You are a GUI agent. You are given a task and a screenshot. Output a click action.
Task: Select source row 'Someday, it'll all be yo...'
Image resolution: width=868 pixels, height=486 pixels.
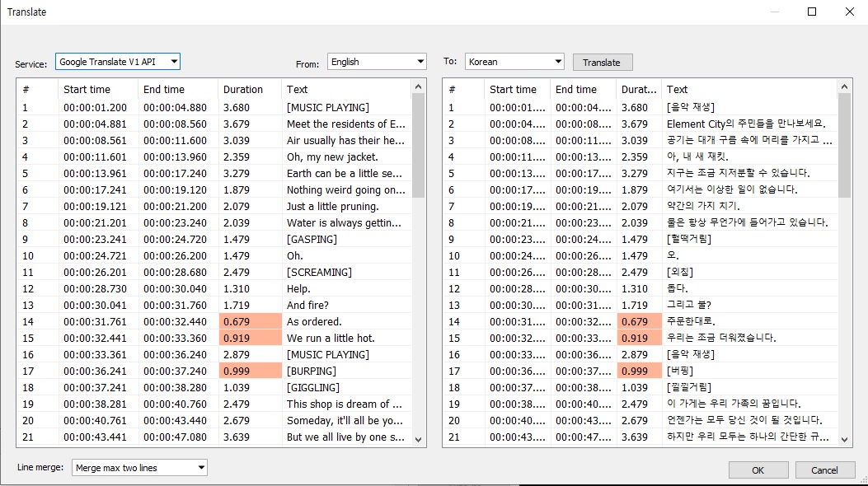tap(214, 420)
